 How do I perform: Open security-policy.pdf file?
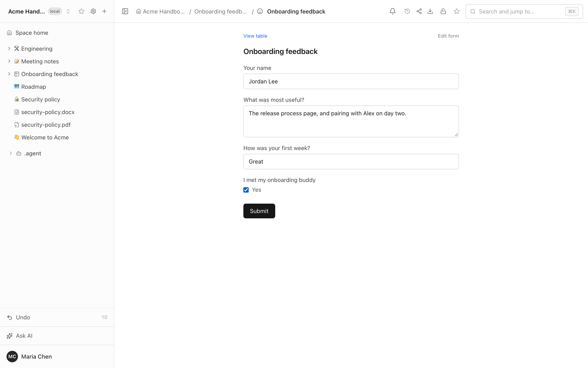point(46,125)
